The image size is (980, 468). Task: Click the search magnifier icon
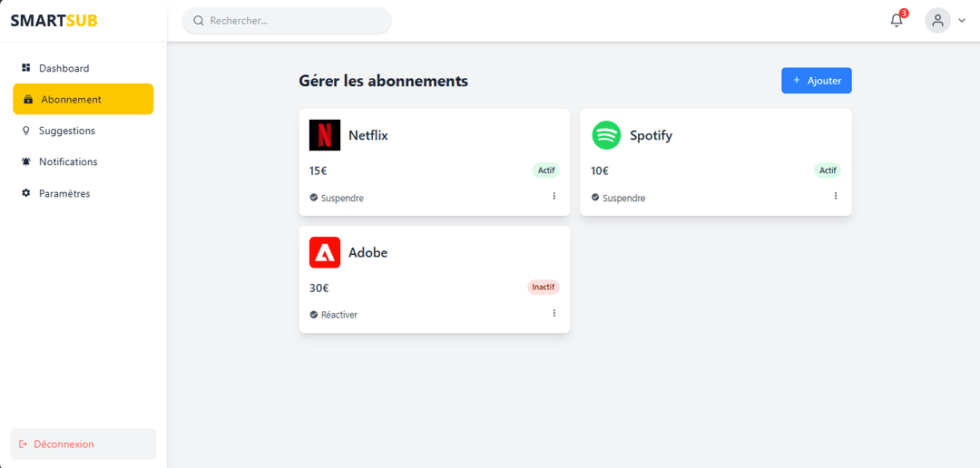tap(199, 21)
